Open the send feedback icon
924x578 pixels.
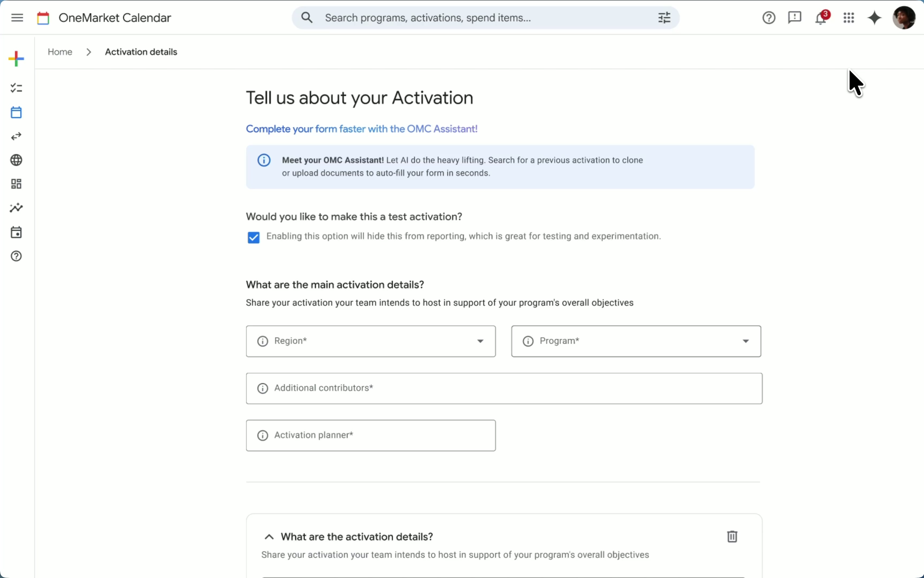click(x=795, y=18)
